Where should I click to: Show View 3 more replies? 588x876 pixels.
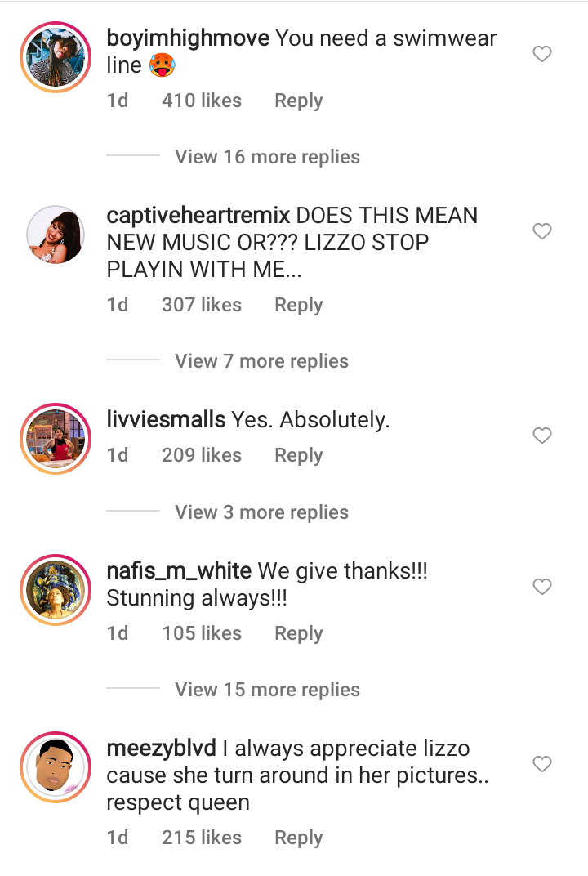(x=261, y=512)
